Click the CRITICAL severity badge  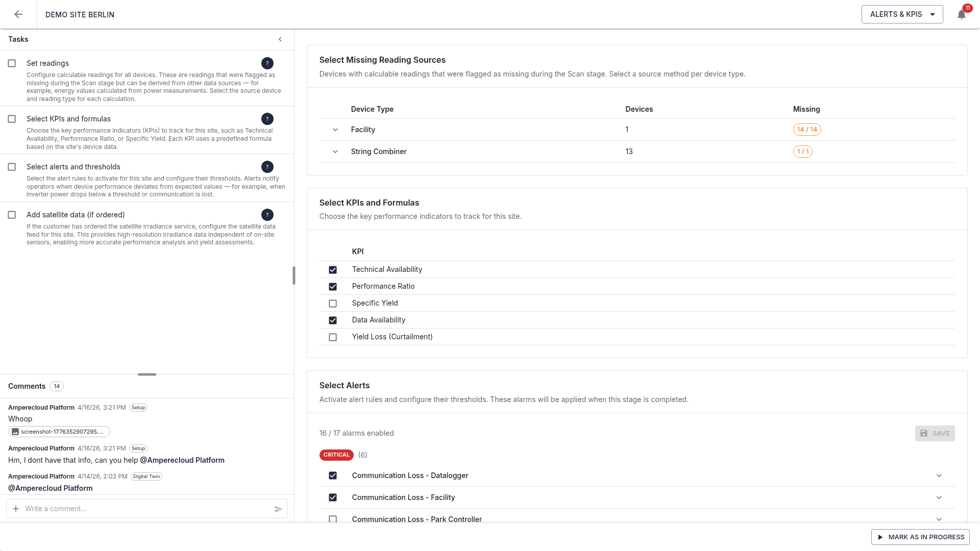click(336, 455)
